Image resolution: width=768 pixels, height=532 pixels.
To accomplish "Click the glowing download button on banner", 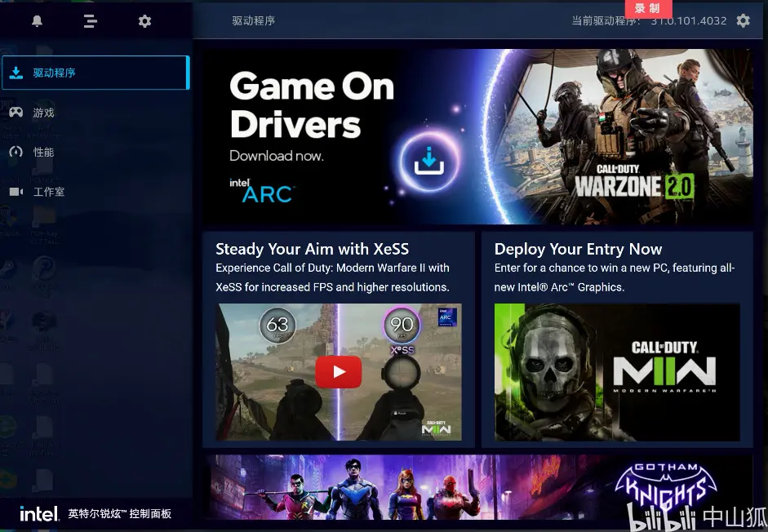I will [x=429, y=161].
